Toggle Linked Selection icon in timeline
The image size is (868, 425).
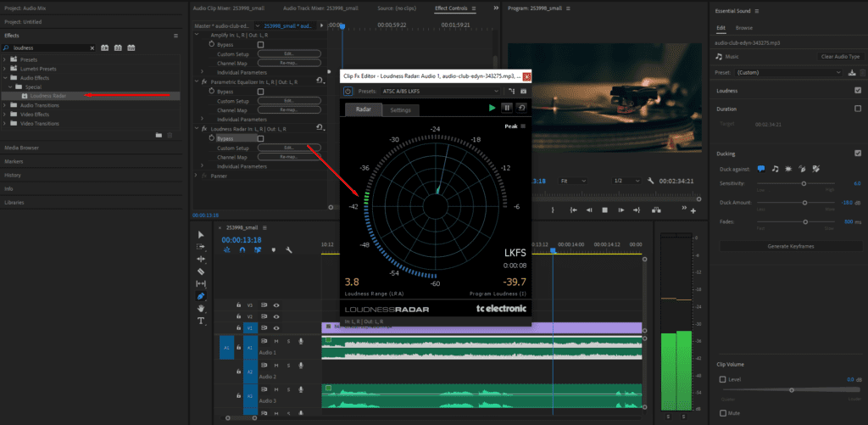[258, 250]
